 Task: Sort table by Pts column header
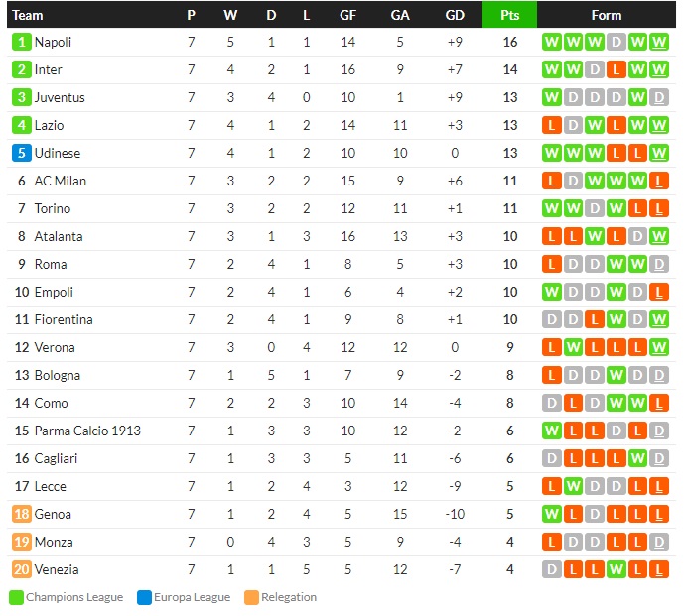point(509,15)
